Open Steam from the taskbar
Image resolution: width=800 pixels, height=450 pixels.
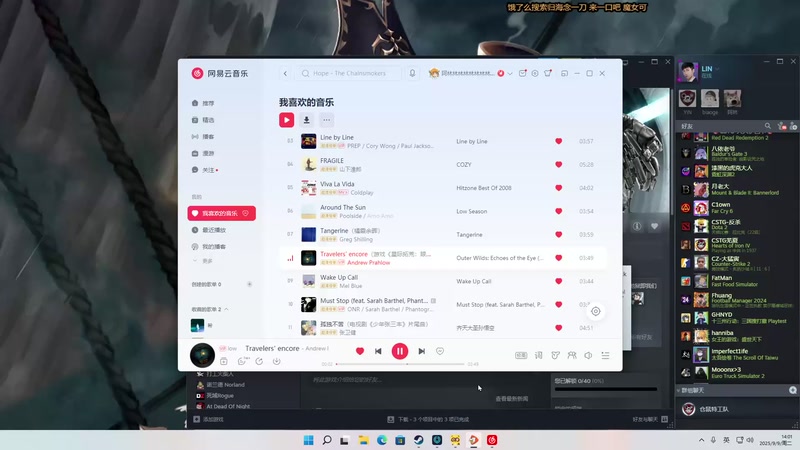[418, 440]
